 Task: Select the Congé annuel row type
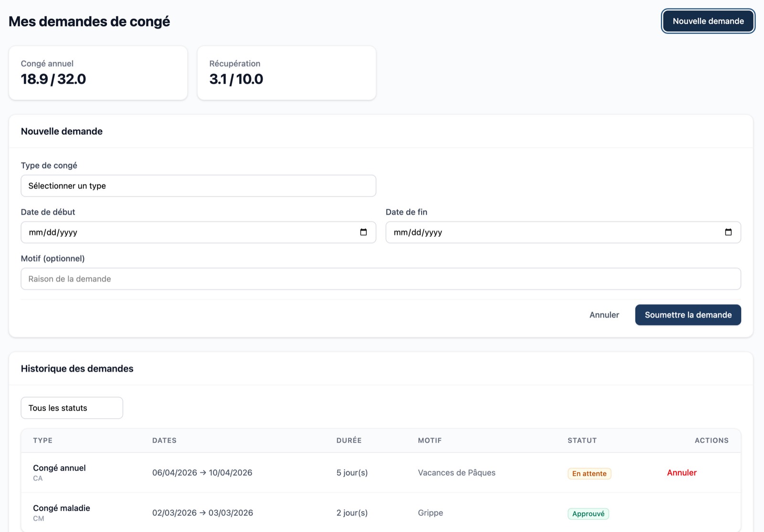(59, 468)
